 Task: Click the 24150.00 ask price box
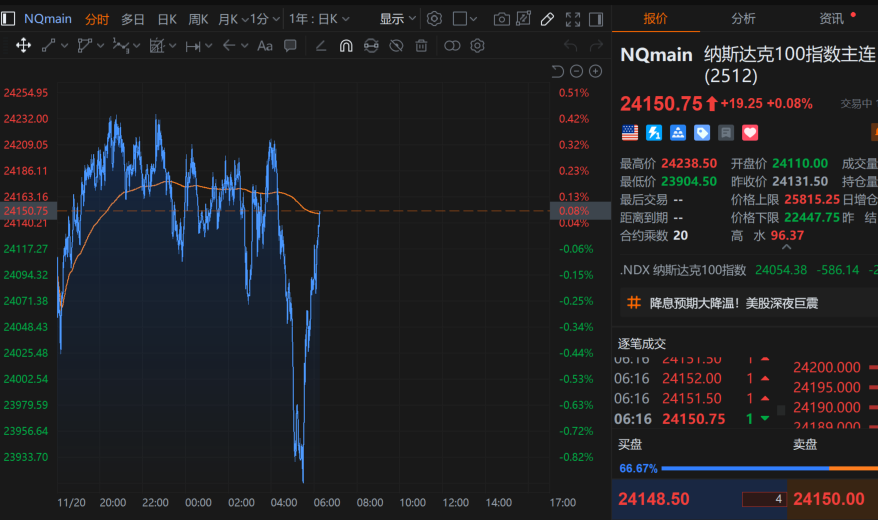point(833,499)
